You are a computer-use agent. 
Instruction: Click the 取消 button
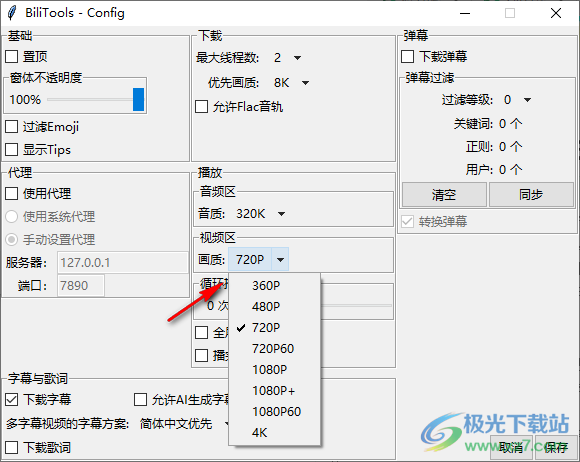tap(511, 448)
